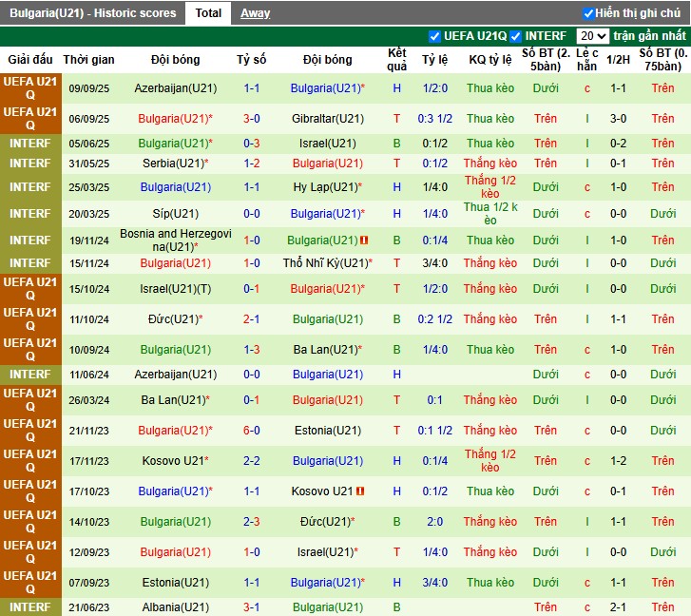The height and width of the screenshot is (616, 691).
Task: Click the Serbia(U21) team link
Action: [x=173, y=164]
